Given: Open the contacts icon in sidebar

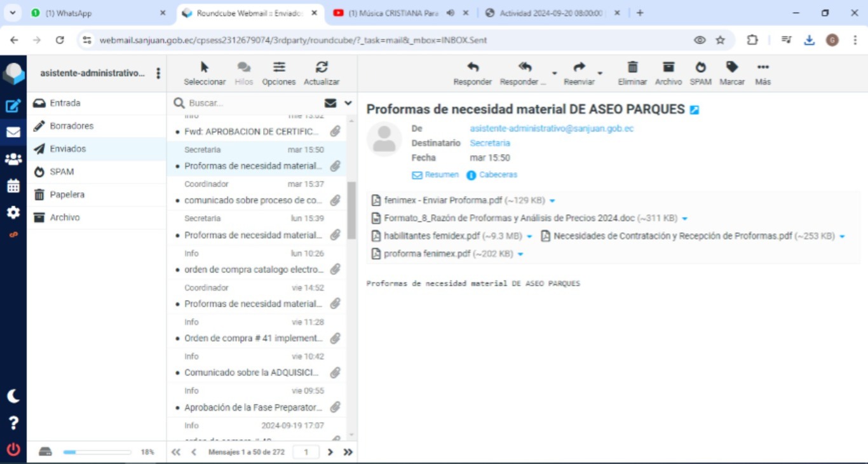Looking at the screenshot, I should coord(13,160).
